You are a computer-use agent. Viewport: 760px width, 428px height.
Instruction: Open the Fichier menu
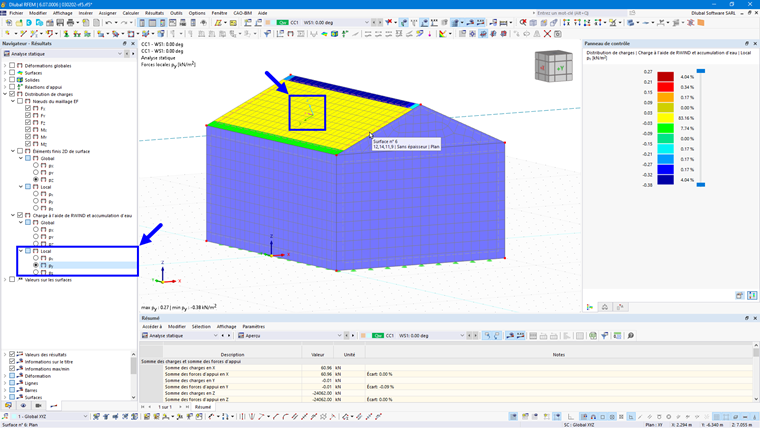pos(16,13)
